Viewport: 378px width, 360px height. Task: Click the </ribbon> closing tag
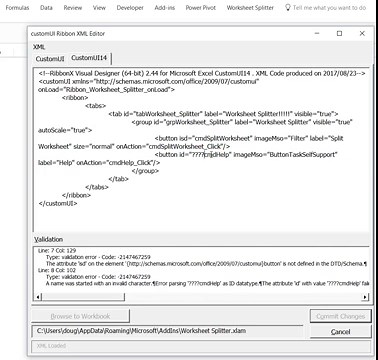[76, 195]
